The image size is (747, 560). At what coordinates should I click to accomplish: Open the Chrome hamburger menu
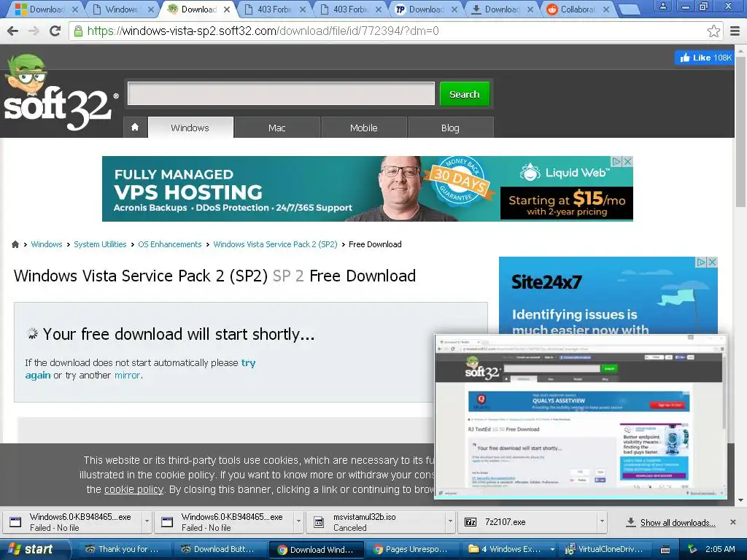[735, 31]
